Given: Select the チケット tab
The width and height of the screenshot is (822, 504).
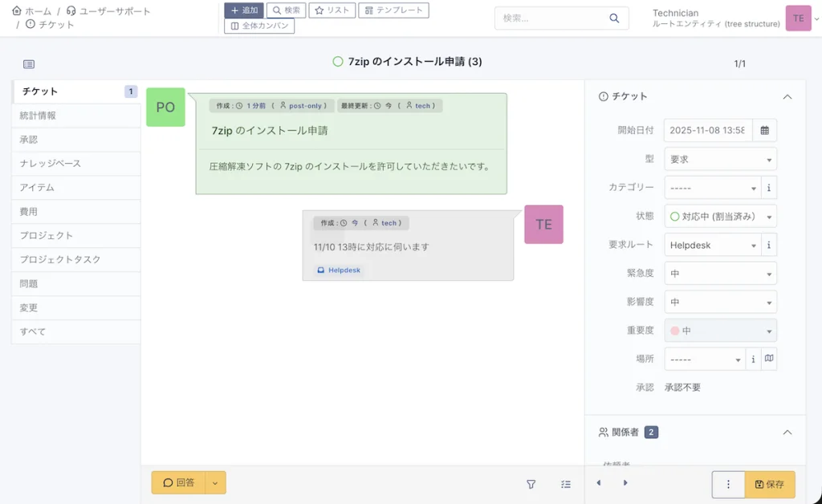Looking at the screenshot, I should 75,91.
